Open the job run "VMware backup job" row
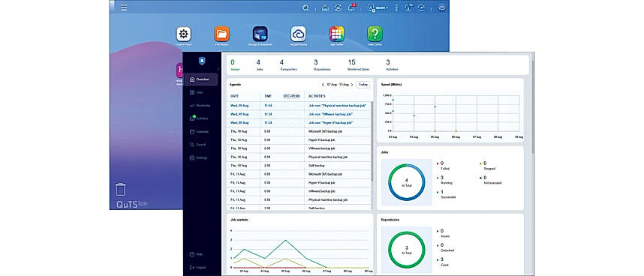Image resolution: width=644 pixels, height=276 pixels. [x=299, y=114]
